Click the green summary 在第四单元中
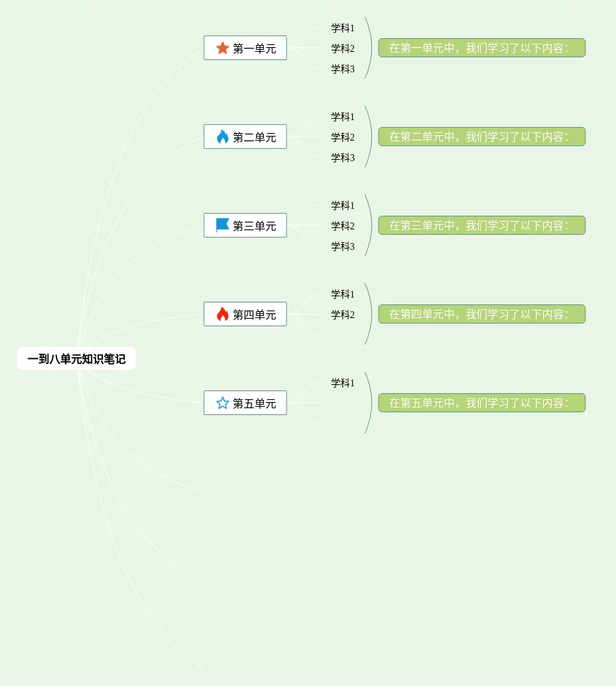This screenshot has height=686, width=616. [x=482, y=314]
